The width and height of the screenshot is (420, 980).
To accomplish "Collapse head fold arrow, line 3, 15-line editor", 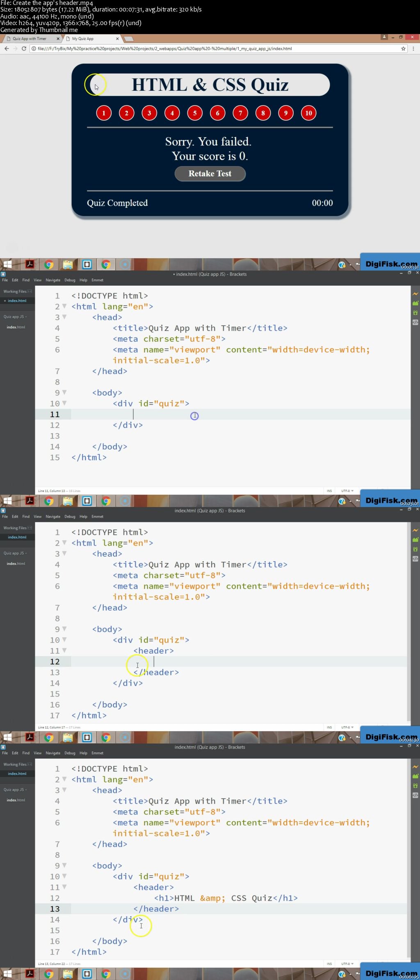I will click(x=64, y=317).
